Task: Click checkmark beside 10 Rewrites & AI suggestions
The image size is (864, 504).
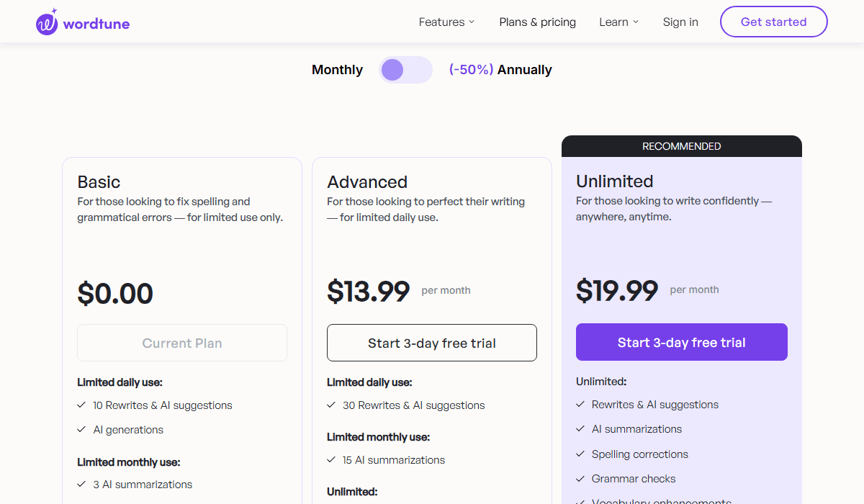Action: tap(81, 405)
